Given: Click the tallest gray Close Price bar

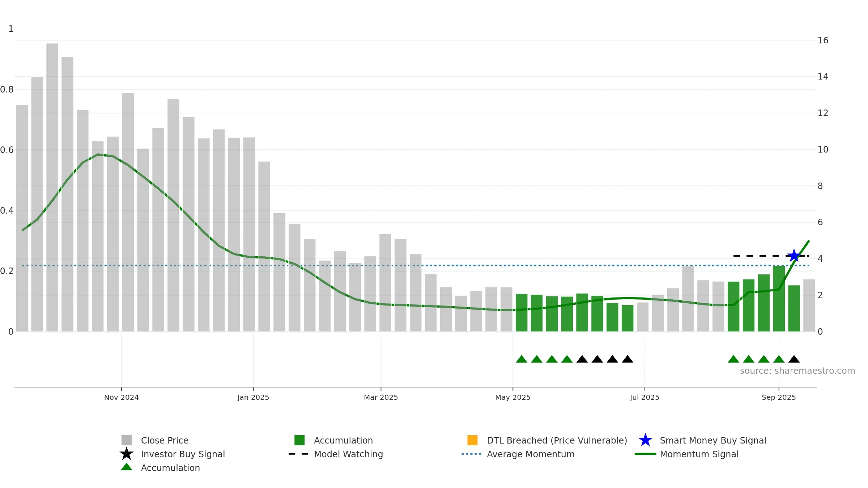Looking at the screenshot, I should click(52, 187).
